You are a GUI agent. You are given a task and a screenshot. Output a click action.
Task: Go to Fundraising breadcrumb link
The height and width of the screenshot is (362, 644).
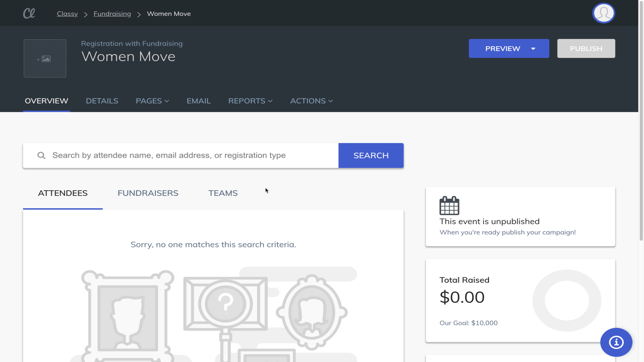[112, 14]
